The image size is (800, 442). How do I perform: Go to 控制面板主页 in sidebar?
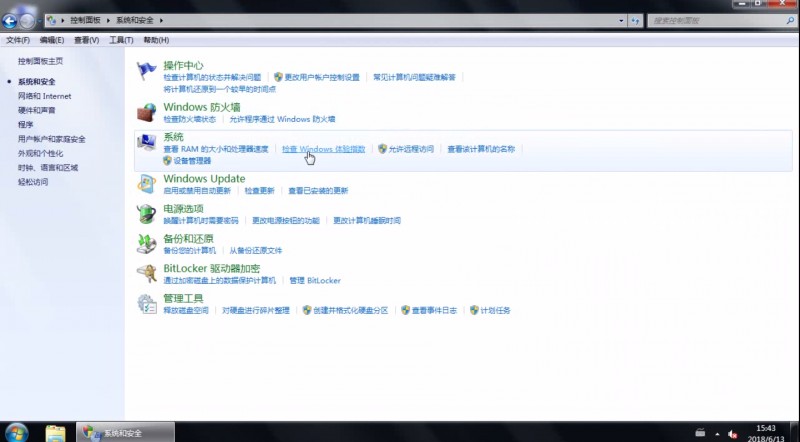[40, 61]
